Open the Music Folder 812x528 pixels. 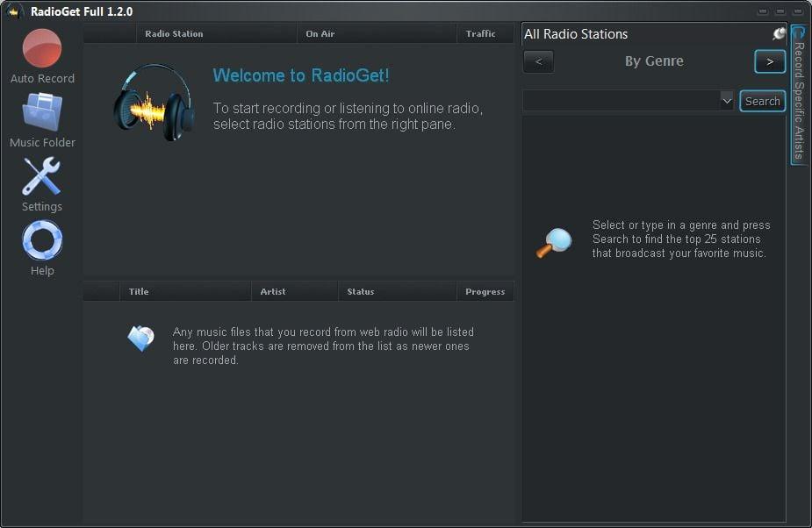tap(42, 112)
